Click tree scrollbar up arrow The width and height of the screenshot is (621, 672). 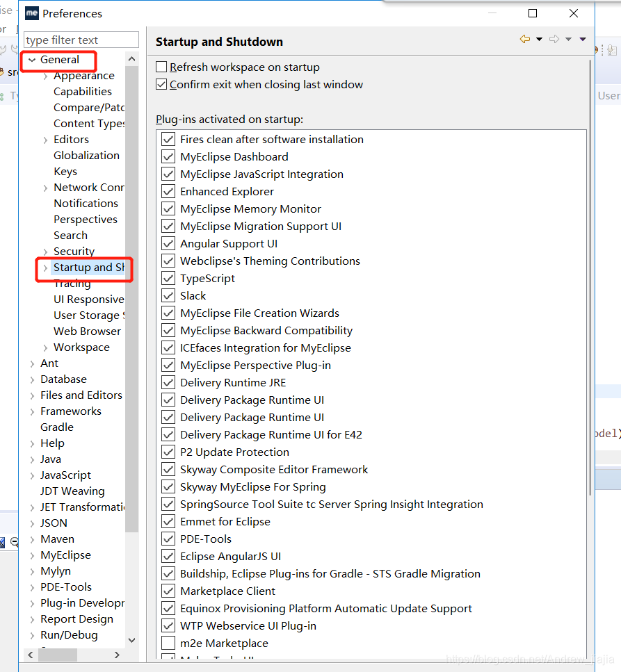tap(132, 59)
